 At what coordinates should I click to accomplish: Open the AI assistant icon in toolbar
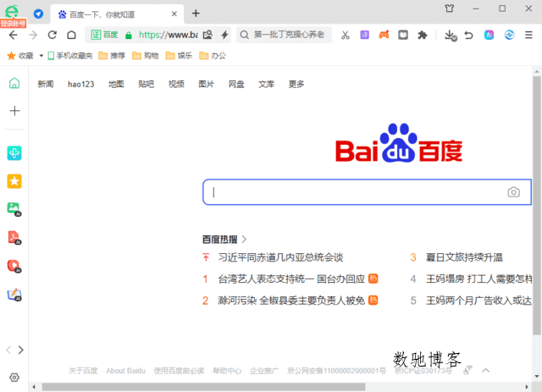pyautogui.click(x=489, y=35)
